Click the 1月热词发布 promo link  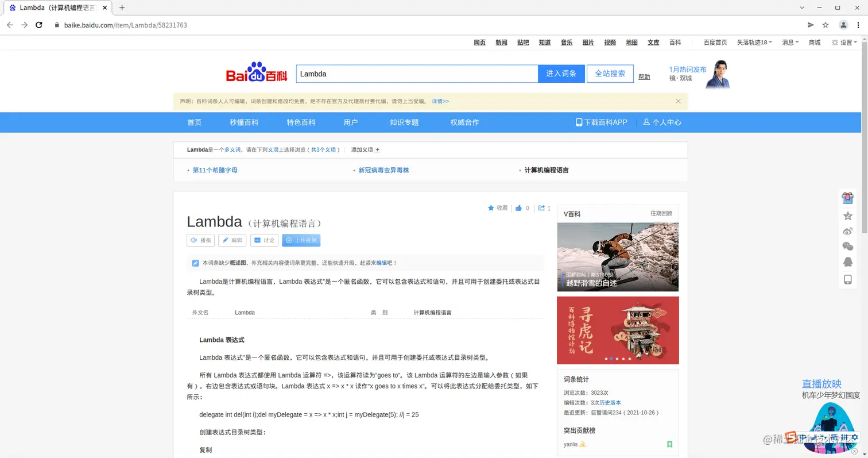pyautogui.click(x=688, y=70)
